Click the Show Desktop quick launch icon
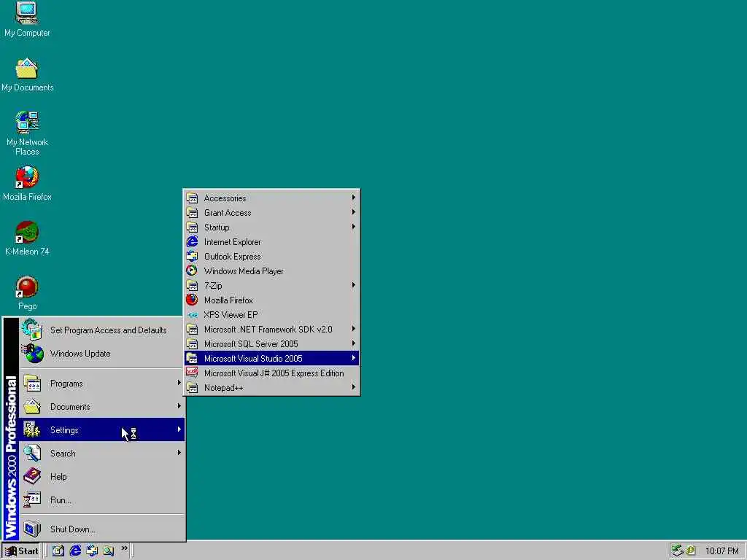 click(58, 551)
